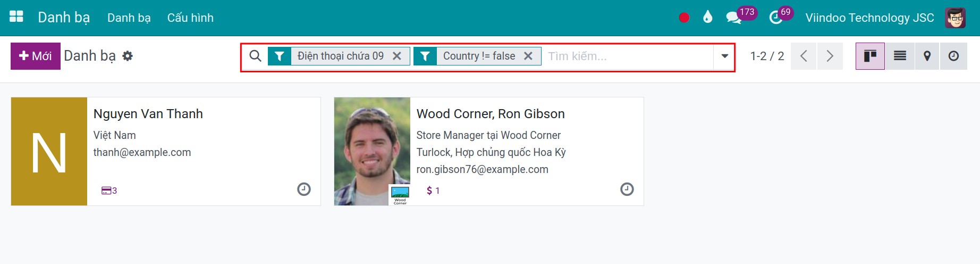Open settings gear next to Danh bạ
The width and height of the screenshot is (980, 264).
128,56
